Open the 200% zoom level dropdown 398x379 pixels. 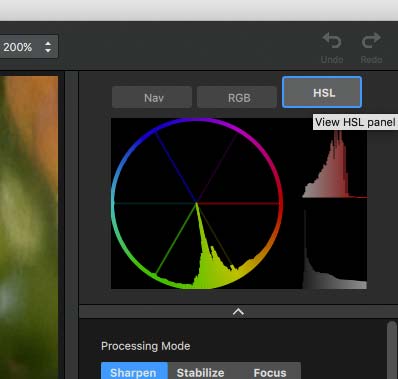[x=28, y=47]
